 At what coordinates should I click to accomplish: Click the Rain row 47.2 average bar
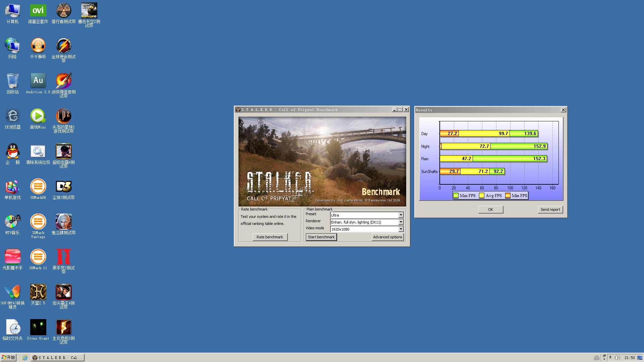456,159
